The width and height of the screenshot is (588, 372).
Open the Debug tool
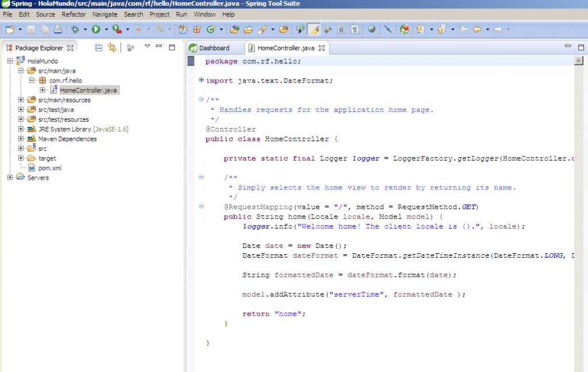pyautogui.click(x=75, y=29)
